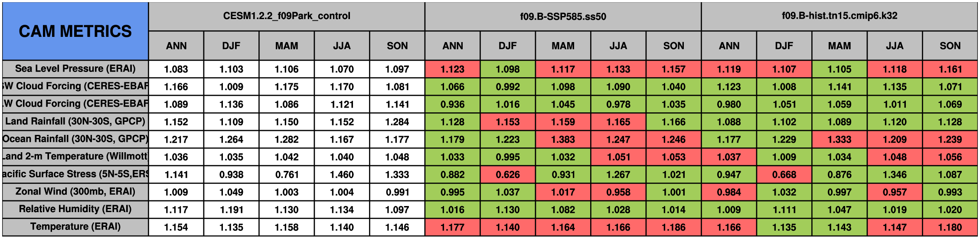The width and height of the screenshot is (980, 239).
Task: Select the Zonal Wind (300mb, ERAI) row label
Action: pos(75,192)
